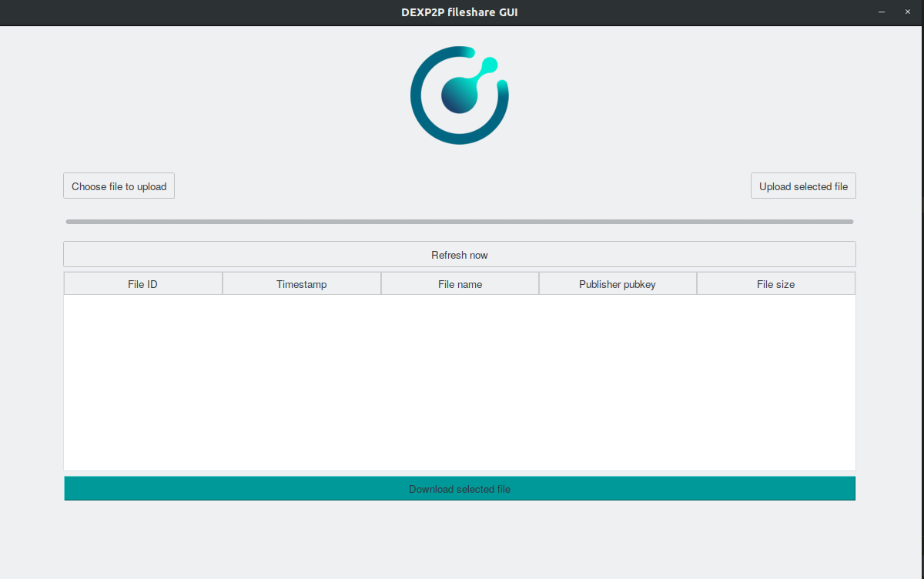
Task: Click the Refresh now button
Action: 460,255
